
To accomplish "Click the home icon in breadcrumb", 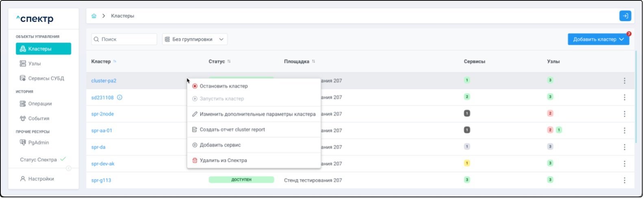I will pos(94,16).
